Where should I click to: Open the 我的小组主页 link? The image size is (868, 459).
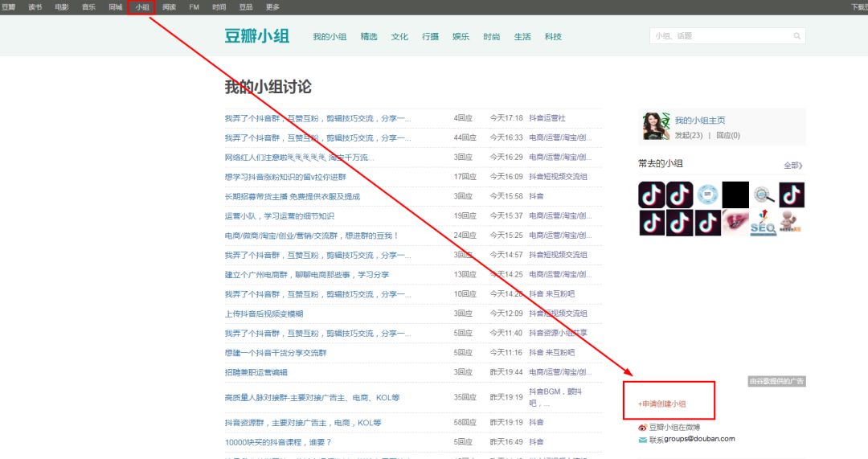[700, 120]
